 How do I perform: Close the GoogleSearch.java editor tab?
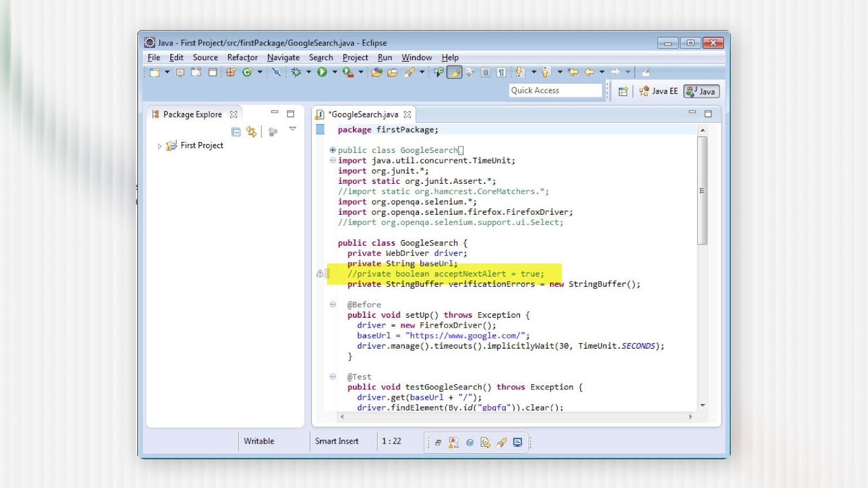(x=407, y=114)
